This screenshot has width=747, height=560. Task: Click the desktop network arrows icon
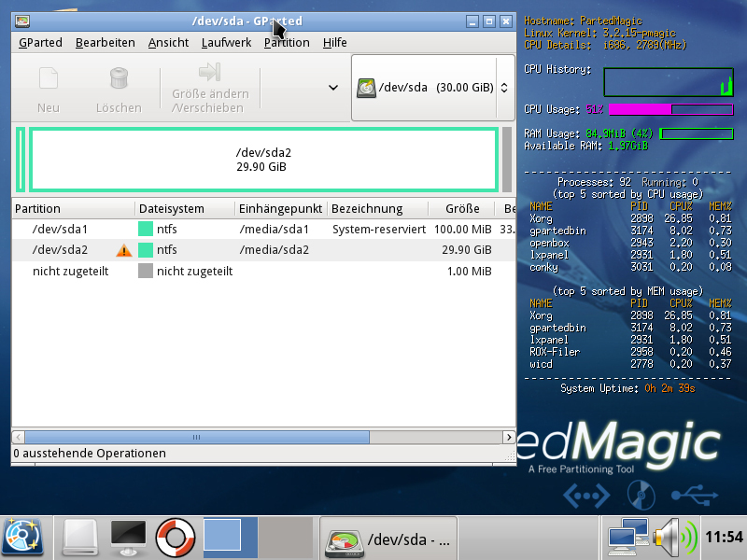pos(586,496)
